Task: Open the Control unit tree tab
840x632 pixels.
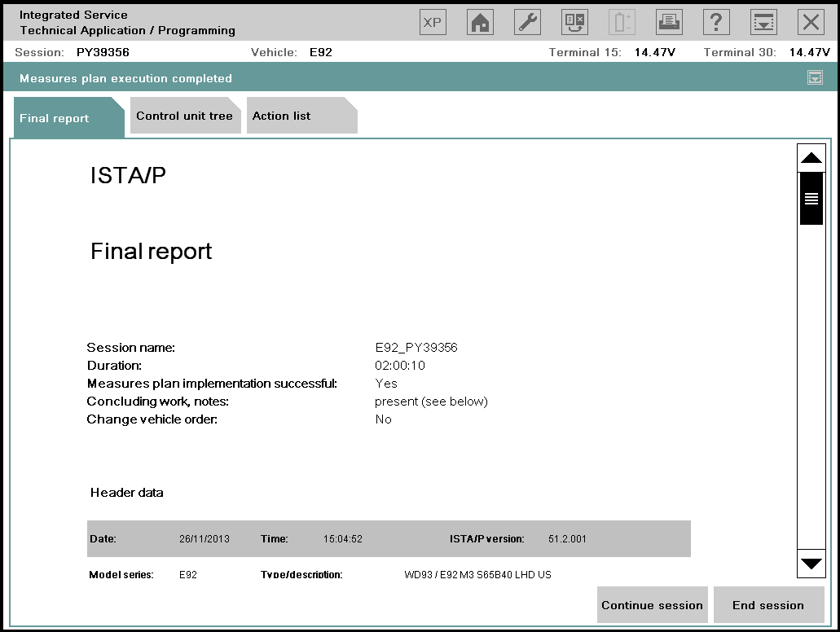Action: [x=184, y=116]
